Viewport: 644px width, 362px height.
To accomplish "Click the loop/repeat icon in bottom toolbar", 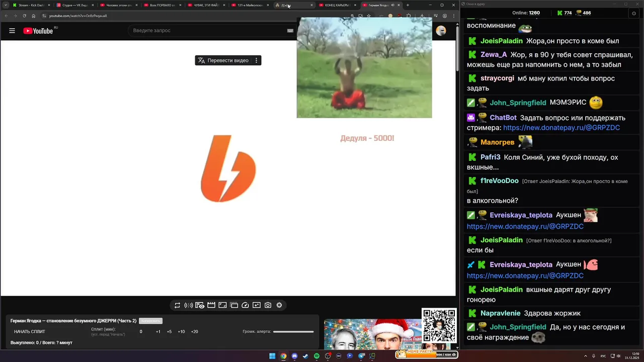I will (x=177, y=305).
